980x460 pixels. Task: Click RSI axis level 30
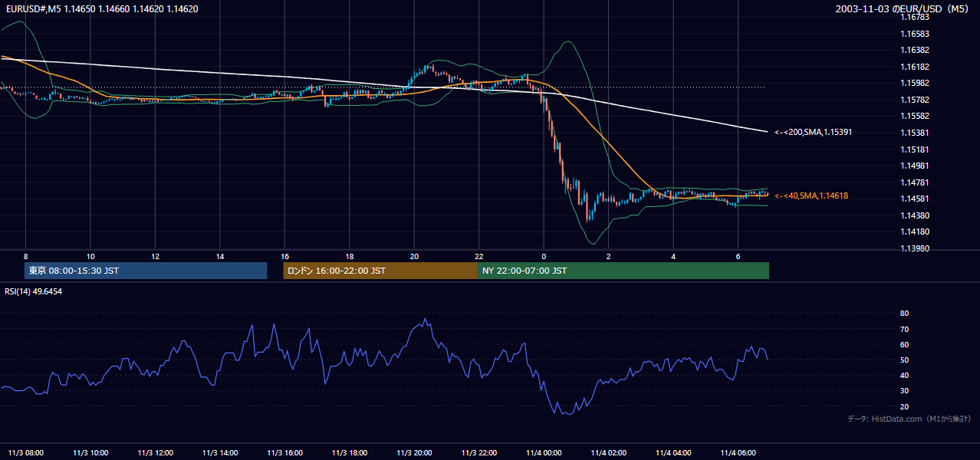(x=905, y=390)
